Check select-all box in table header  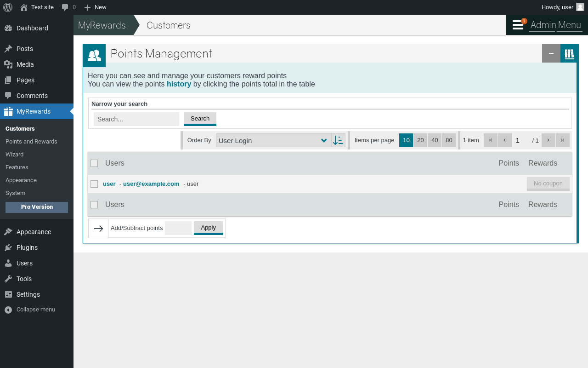pyautogui.click(x=94, y=163)
